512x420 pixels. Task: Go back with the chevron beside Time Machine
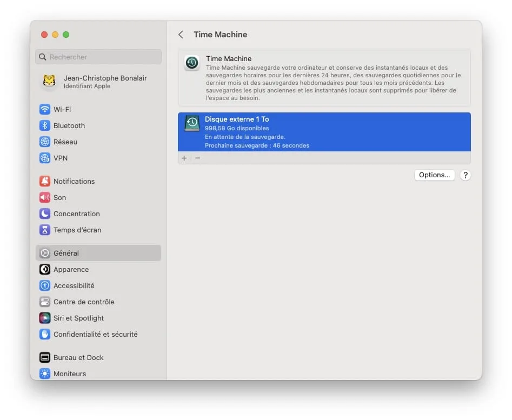(x=181, y=35)
